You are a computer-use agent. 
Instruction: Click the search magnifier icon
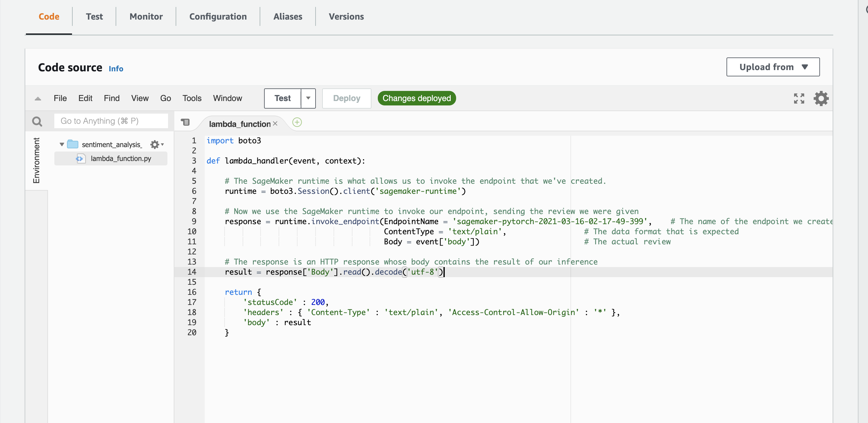coord(37,121)
